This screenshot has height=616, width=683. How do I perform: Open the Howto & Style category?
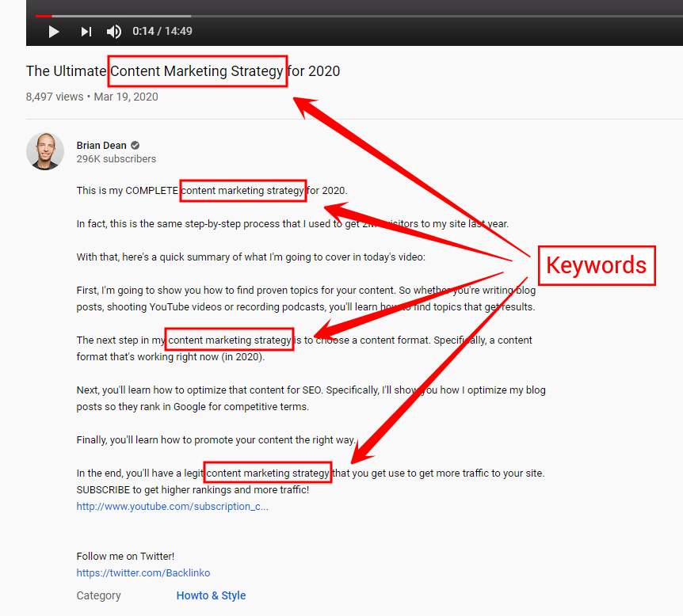[x=211, y=595]
